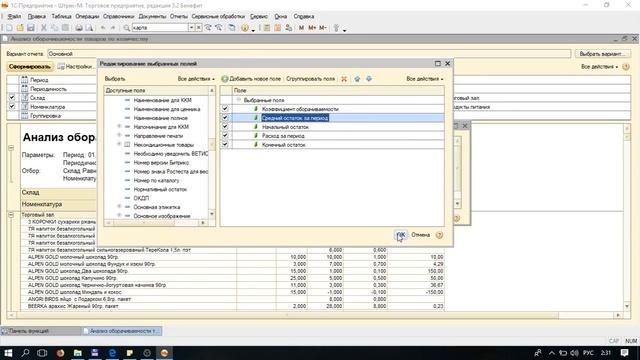Toggle the Номенклатура filter checkbox

tap(12, 107)
